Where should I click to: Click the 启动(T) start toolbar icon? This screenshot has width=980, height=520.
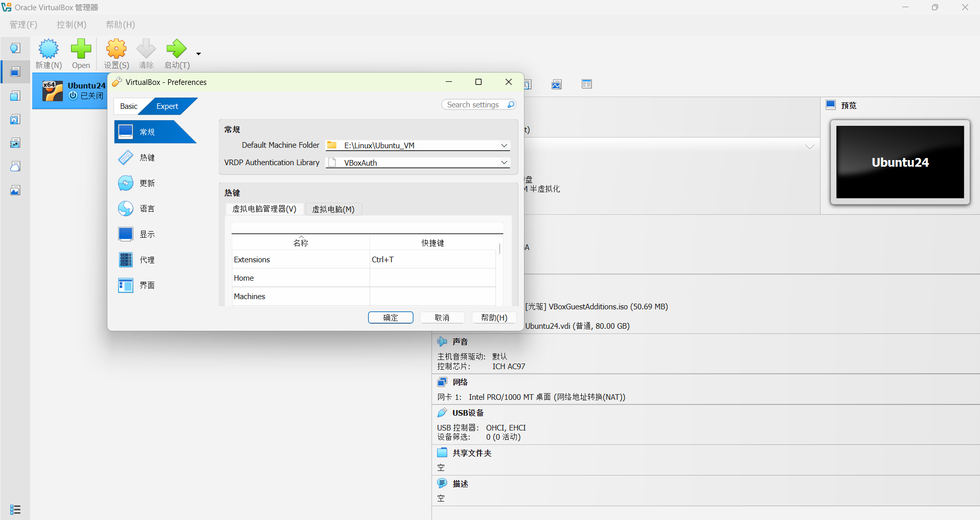point(176,53)
